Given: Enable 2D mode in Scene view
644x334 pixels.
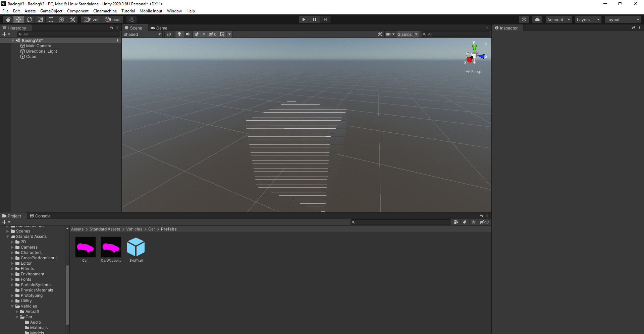Looking at the screenshot, I should [x=169, y=34].
